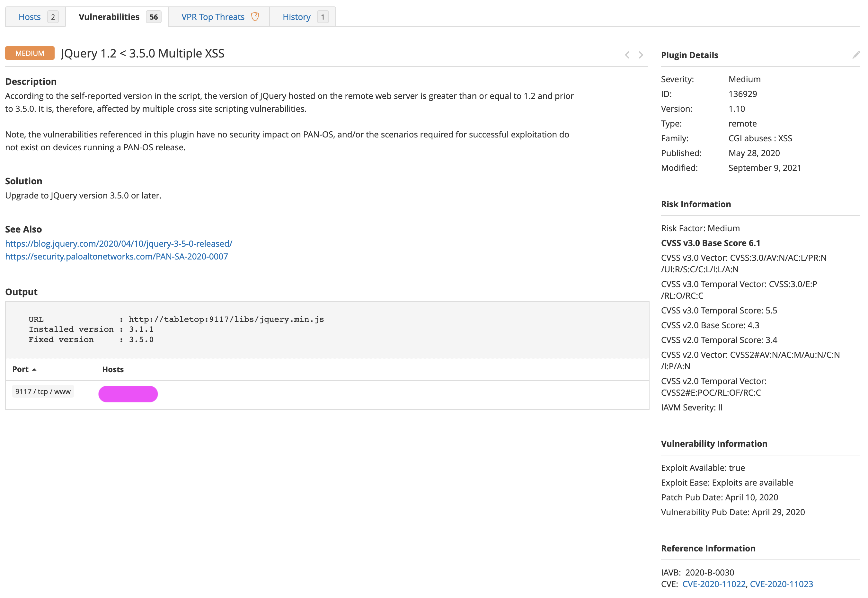Image resolution: width=868 pixels, height=598 pixels.
Task: Click the count badge 2 on Hosts tab
Action: [53, 16]
